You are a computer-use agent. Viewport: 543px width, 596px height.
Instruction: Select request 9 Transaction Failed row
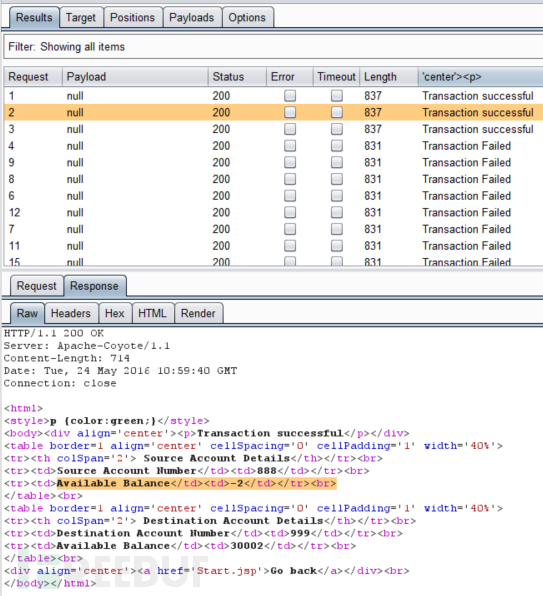pyautogui.click(x=273, y=163)
